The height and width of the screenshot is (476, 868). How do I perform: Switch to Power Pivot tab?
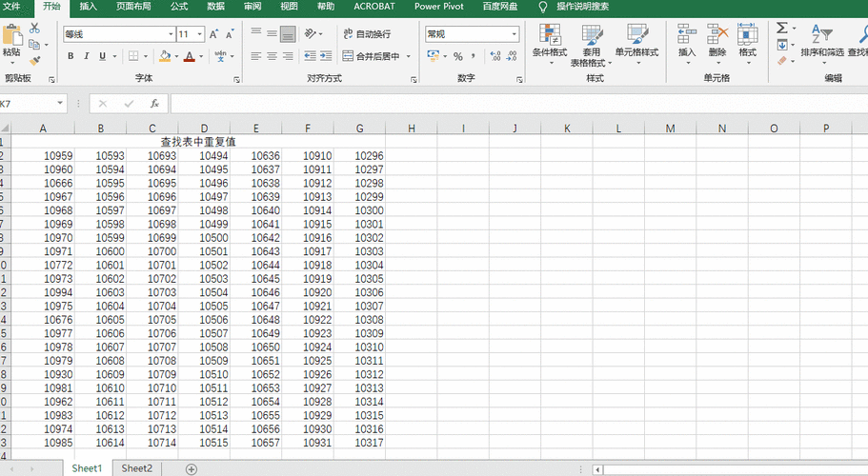439,7
